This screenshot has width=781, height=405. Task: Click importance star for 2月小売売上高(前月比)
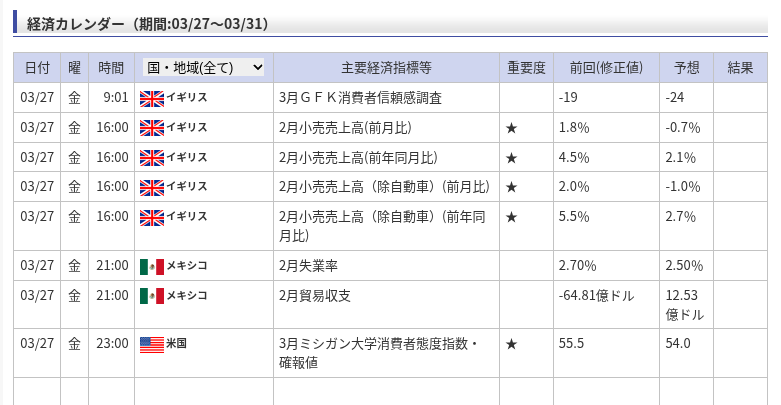512,128
